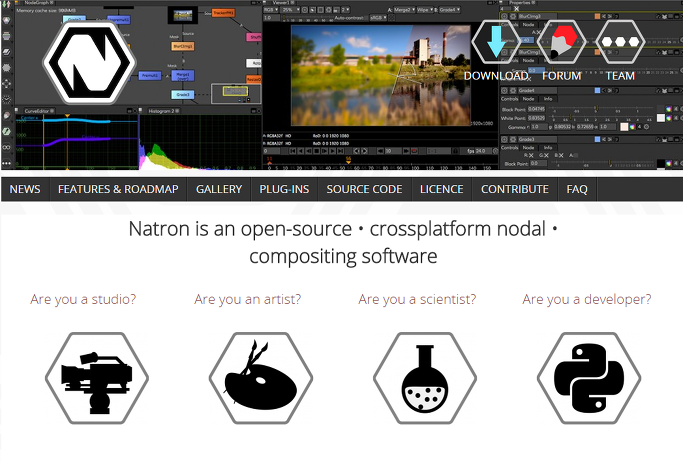Open the News menu item
This screenshot has width=683, height=463.
[x=25, y=189]
